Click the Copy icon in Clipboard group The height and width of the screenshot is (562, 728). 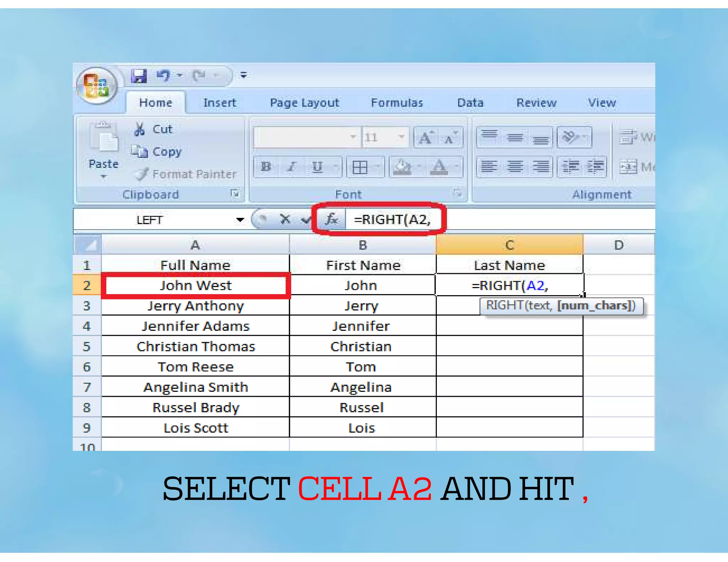click(x=139, y=152)
